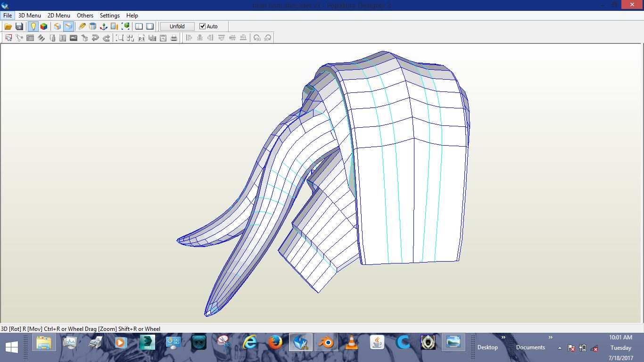644x362 pixels.
Task: Save the project with the floppy disk icon
Action: coord(19,26)
